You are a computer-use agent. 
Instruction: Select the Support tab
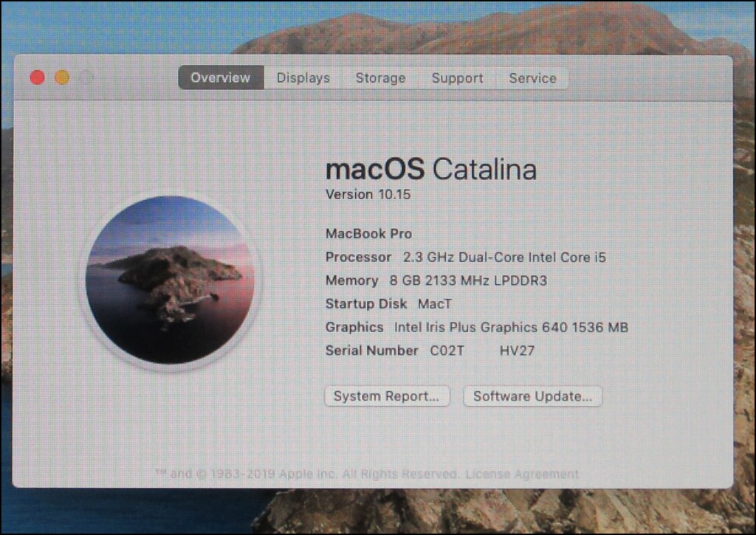(x=457, y=77)
